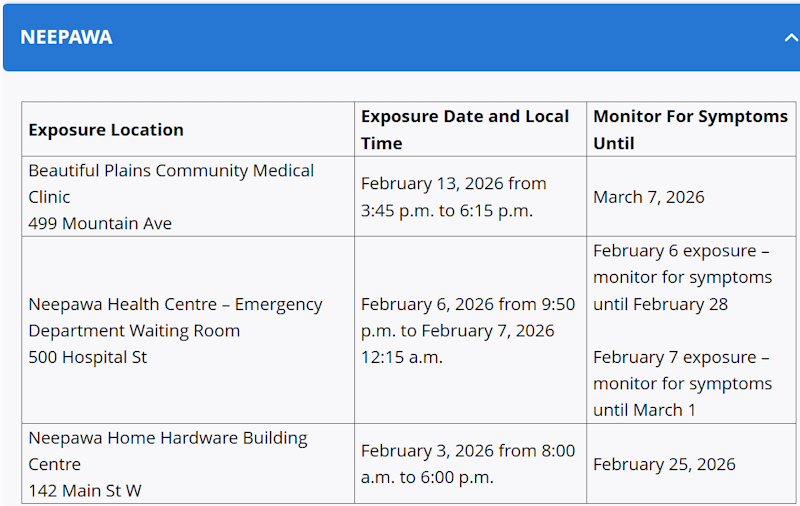Select the 499 Mountain Ave address
This screenshot has height=506, width=800.
click(x=100, y=224)
